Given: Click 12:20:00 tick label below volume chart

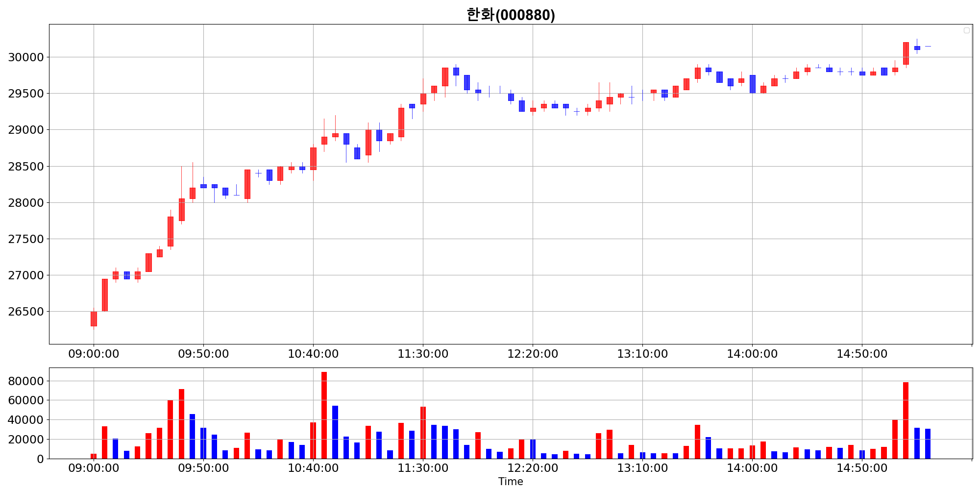Looking at the screenshot, I should (533, 468).
